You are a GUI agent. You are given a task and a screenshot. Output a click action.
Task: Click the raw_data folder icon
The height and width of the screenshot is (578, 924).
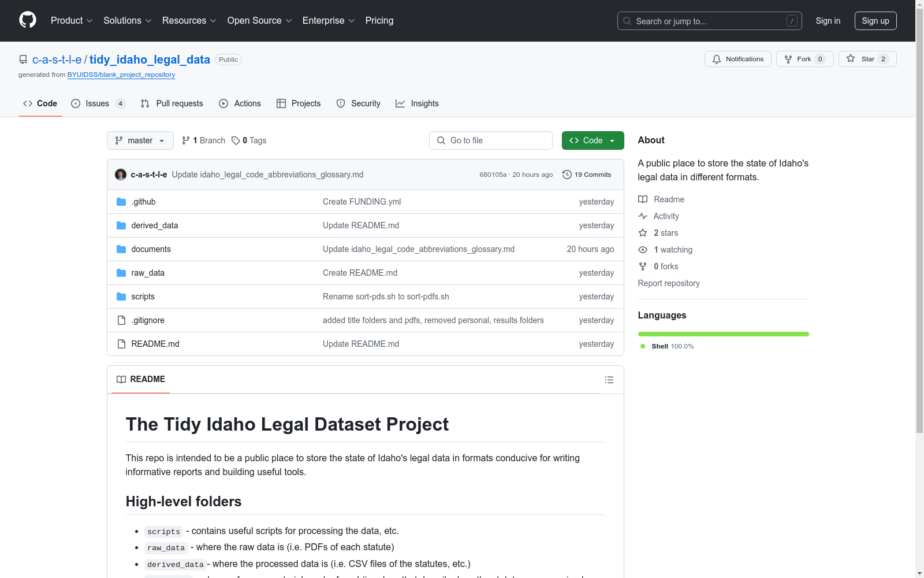coord(121,273)
